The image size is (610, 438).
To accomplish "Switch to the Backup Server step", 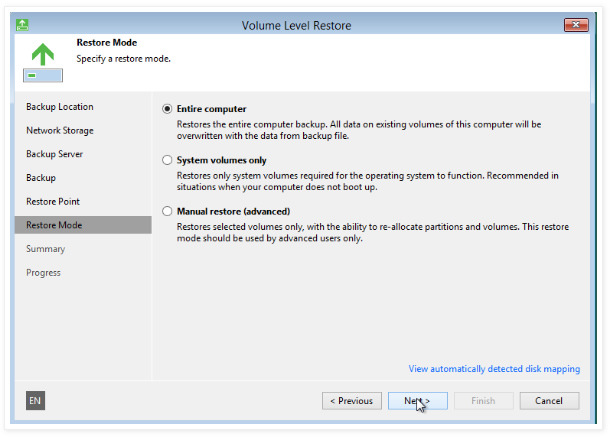I will (54, 154).
